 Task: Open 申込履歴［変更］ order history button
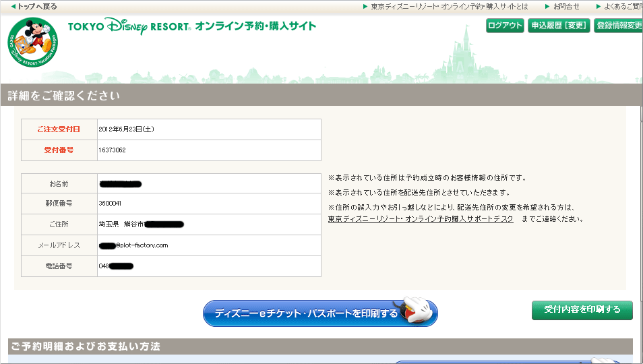(x=559, y=26)
